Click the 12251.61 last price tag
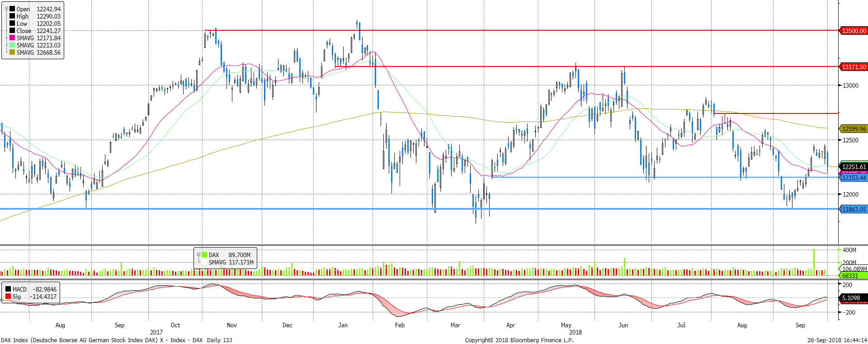This screenshot has width=868, height=344. (854, 167)
